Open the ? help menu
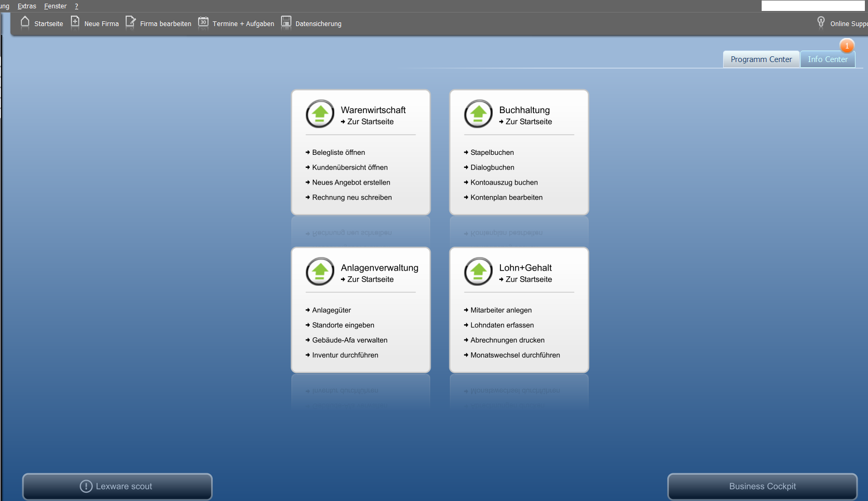 tap(76, 6)
